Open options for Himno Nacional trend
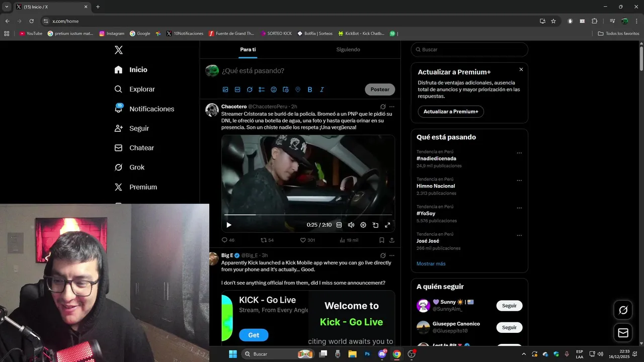 [x=519, y=180]
